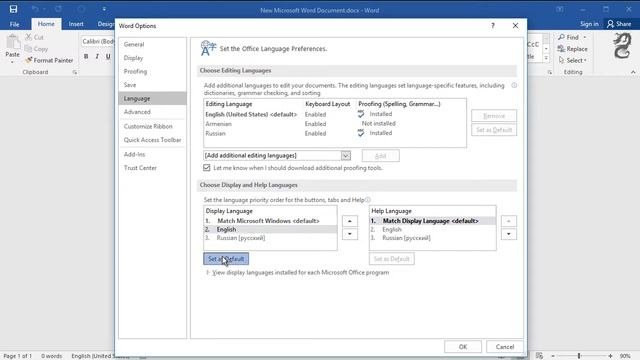Click the Save icon in quick access toolbar
Viewport: 640px width, 360px height.
click(13, 9)
